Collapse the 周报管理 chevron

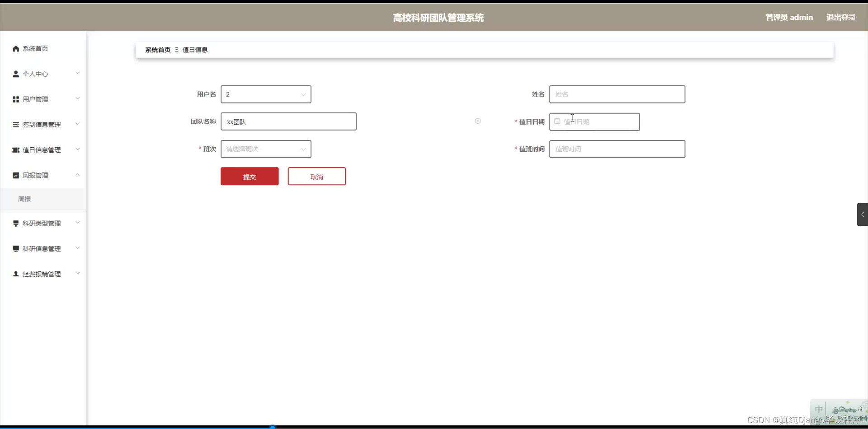pos(78,174)
